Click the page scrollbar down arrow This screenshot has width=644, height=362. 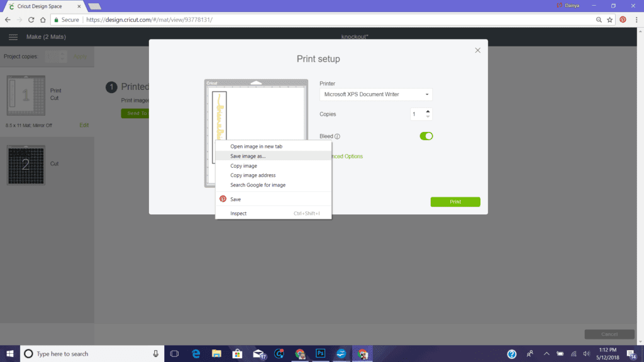click(641, 341)
